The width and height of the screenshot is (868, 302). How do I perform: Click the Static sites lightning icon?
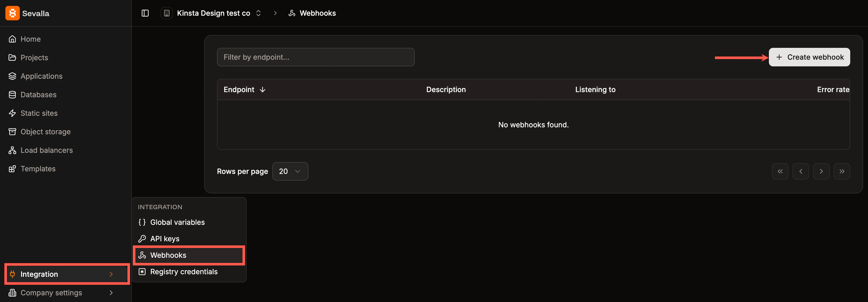tap(12, 113)
